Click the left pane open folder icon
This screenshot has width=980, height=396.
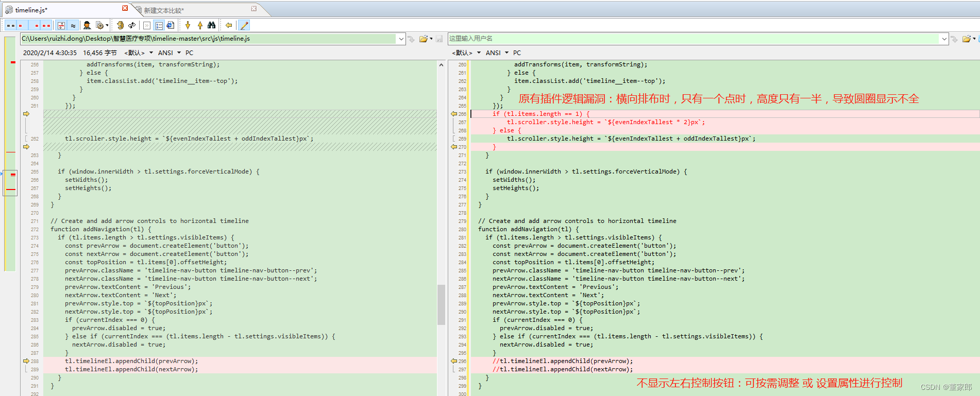424,39
